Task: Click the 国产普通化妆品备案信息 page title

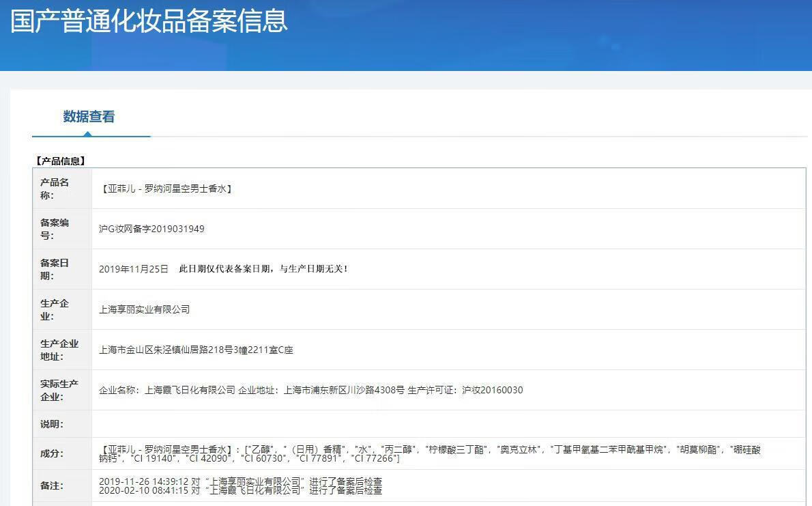Action: tap(149, 20)
